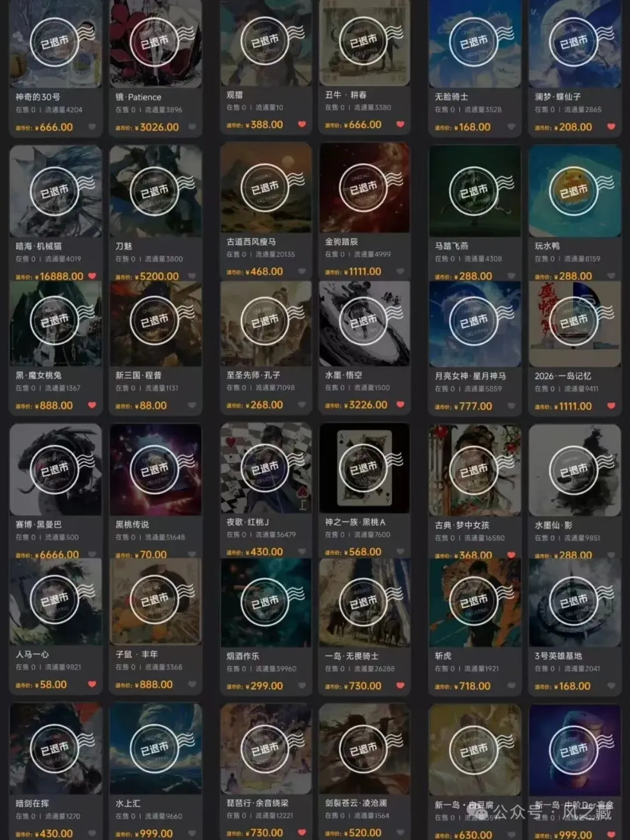Click the ¥3226.00 price of 水墨·悟空

tap(366, 405)
